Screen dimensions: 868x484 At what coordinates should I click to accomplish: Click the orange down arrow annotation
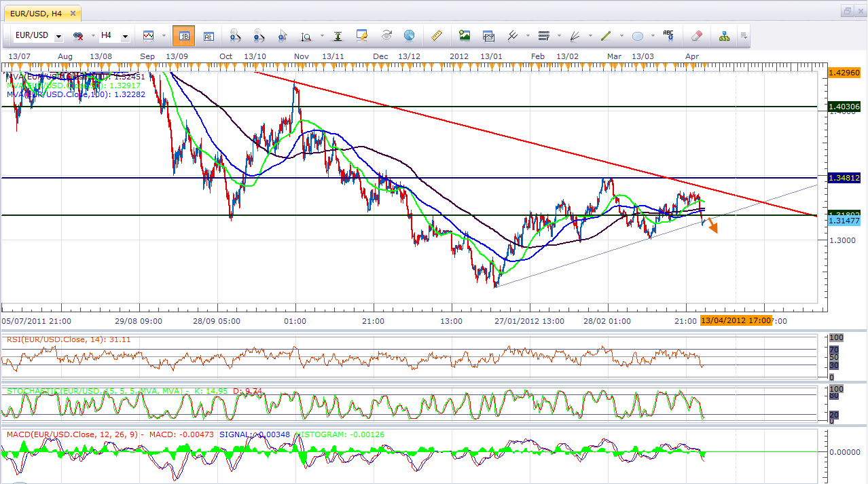click(x=712, y=225)
